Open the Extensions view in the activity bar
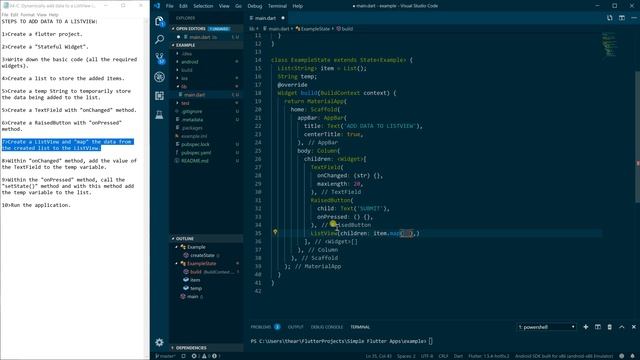The height and width of the screenshot is (360, 640). [160, 96]
